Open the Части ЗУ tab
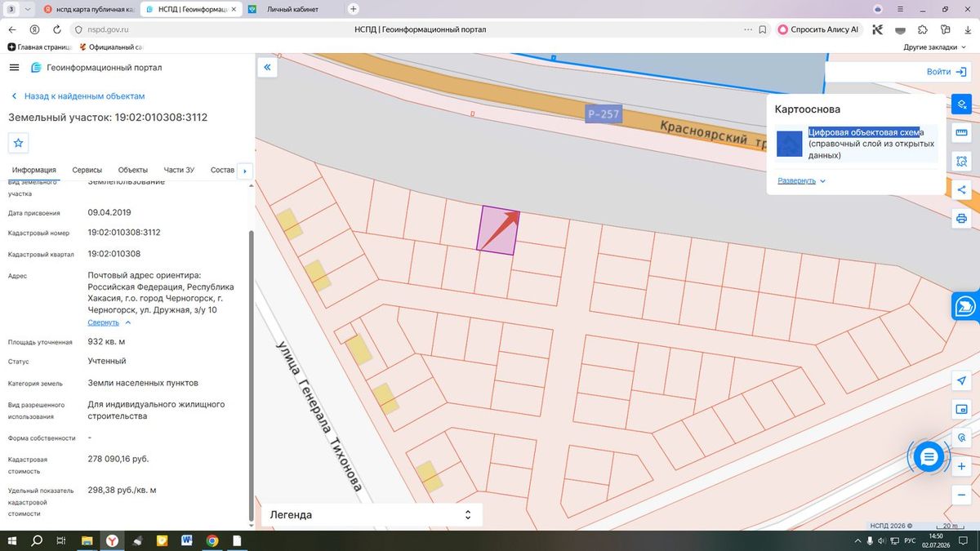 coord(179,170)
